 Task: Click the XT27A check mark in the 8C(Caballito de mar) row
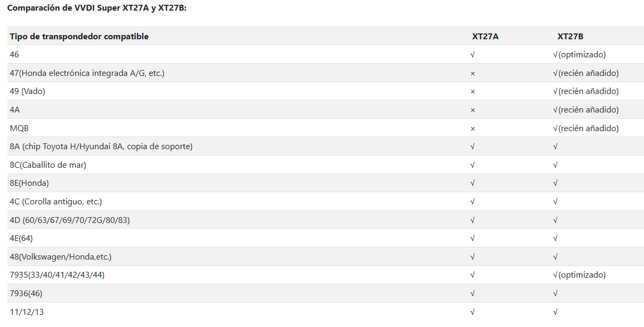point(473,165)
